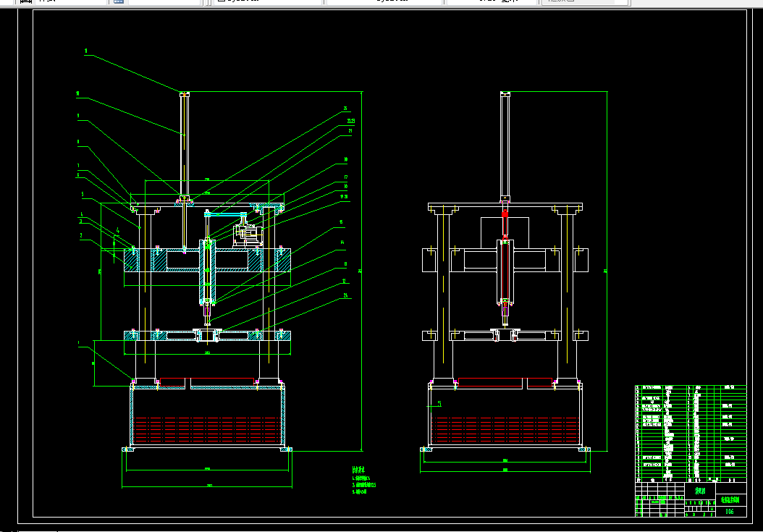This screenshot has width=763, height=532.
Task: Click part callout number 21
Action: 350,131
